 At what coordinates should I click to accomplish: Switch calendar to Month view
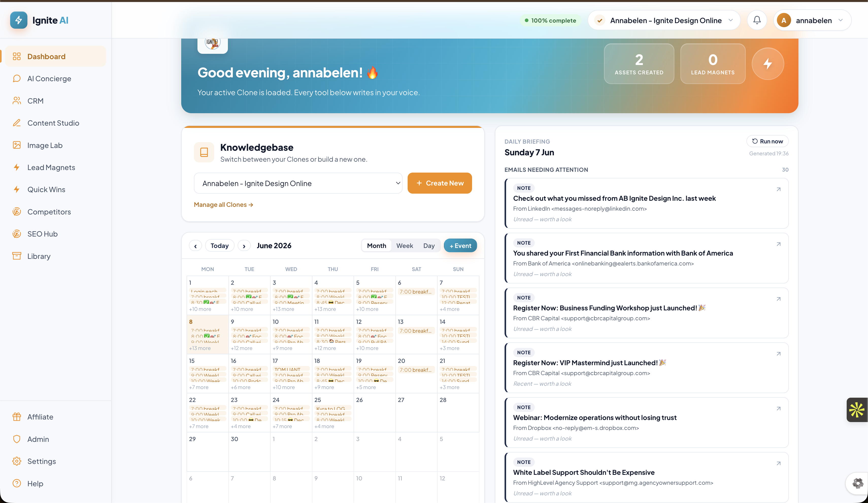point(376,246)
